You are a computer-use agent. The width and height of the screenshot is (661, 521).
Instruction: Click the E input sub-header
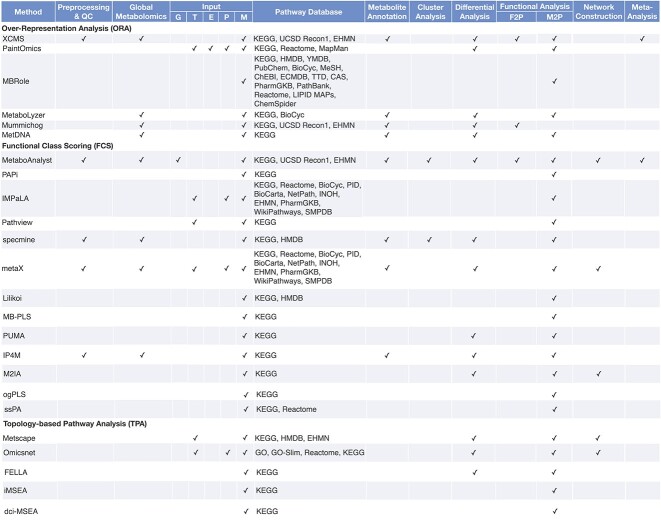point(211,17)
